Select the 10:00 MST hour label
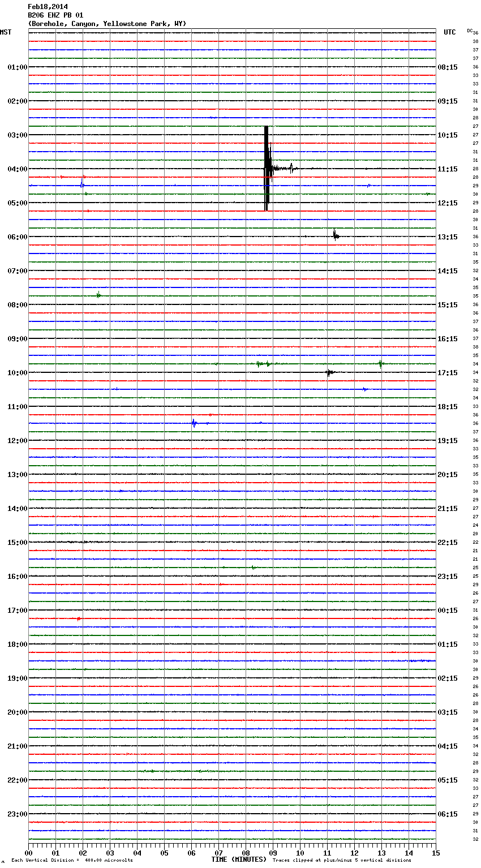The image size is (481, 868). click(18, 373)
